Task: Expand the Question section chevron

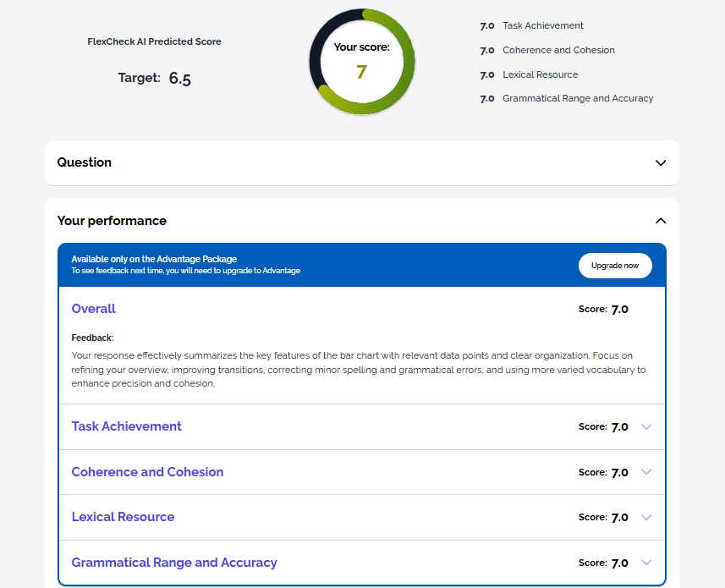Action: point(660,162)
